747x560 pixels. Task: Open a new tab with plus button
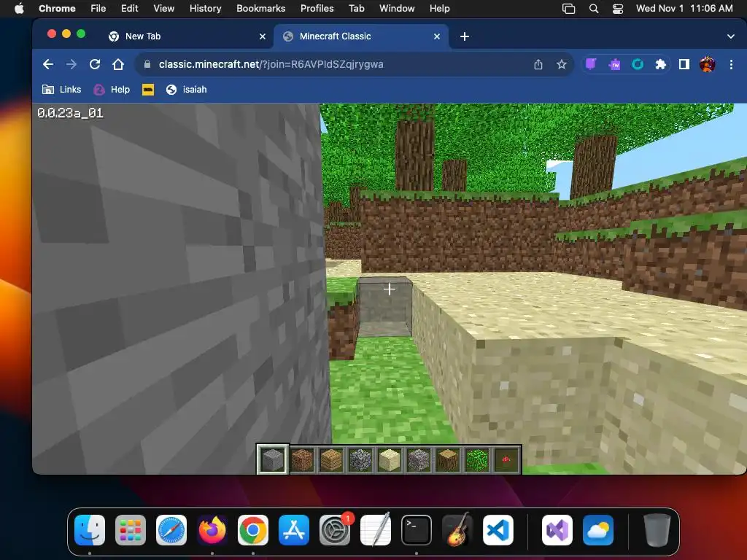pyautogui.click(x=465, y=36)
